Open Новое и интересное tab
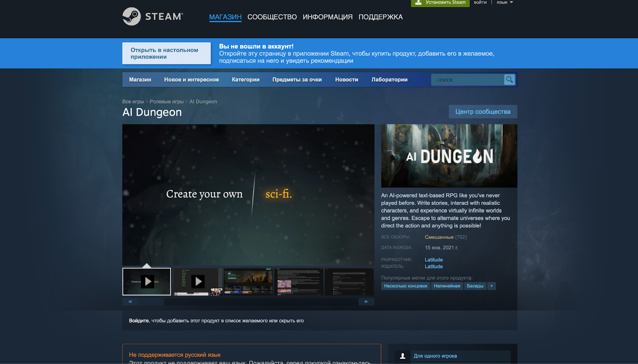 (x=191, y=80)
